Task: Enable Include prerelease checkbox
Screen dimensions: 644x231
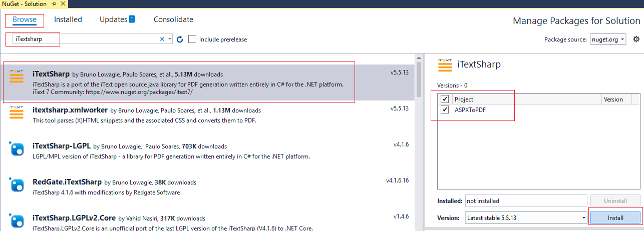Action: click(192, 39)
